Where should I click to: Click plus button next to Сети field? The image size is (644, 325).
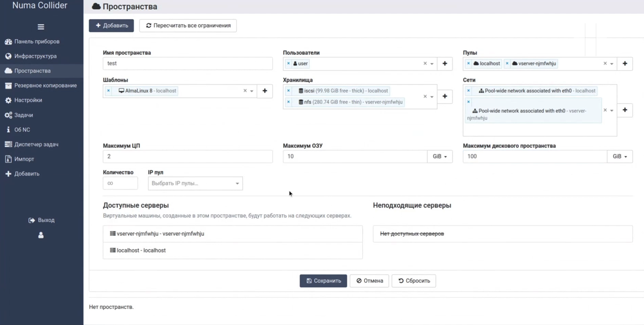[x=624, y=110]
